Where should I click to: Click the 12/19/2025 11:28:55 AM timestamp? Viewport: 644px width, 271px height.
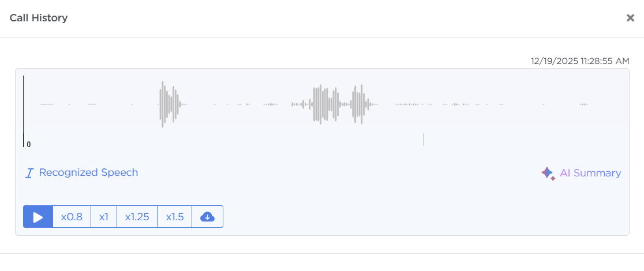(x=580, y=61)
